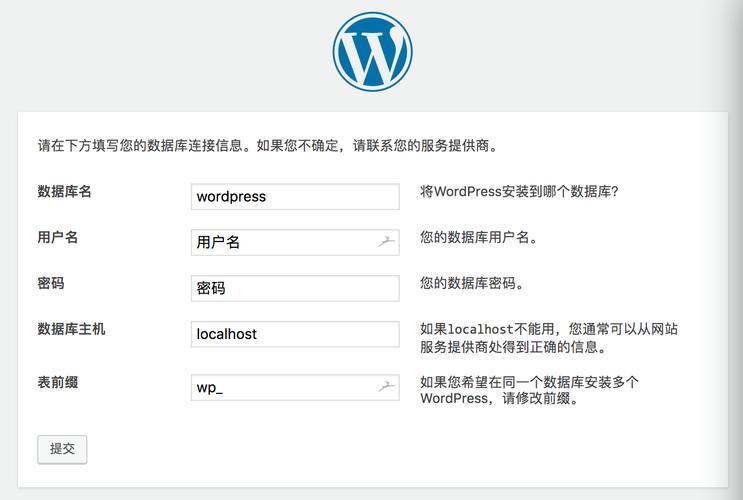The height and width of the screenshot is (500, 743).
Task: Focus the 密码 input field
Action: pyautogui.click(x=295, y=288)
